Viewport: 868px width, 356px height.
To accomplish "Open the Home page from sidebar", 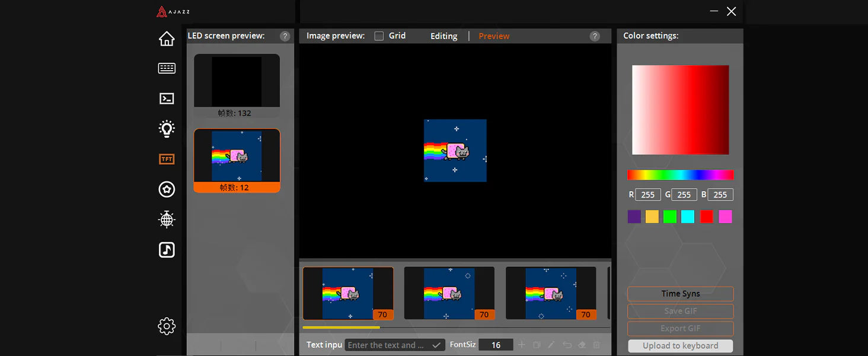I will [167, 39].
